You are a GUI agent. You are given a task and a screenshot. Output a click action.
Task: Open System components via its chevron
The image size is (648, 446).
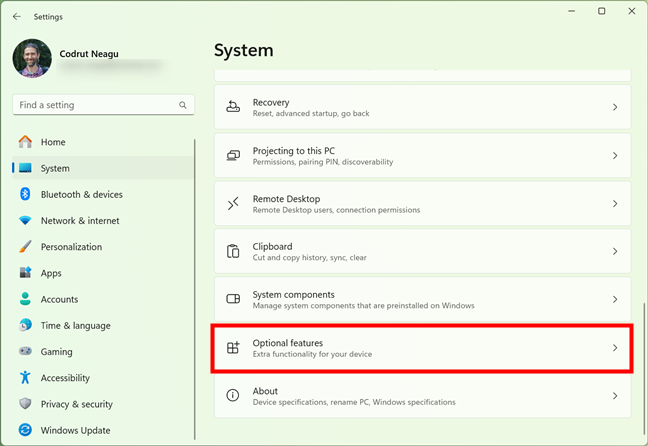(x=615, y=299)
